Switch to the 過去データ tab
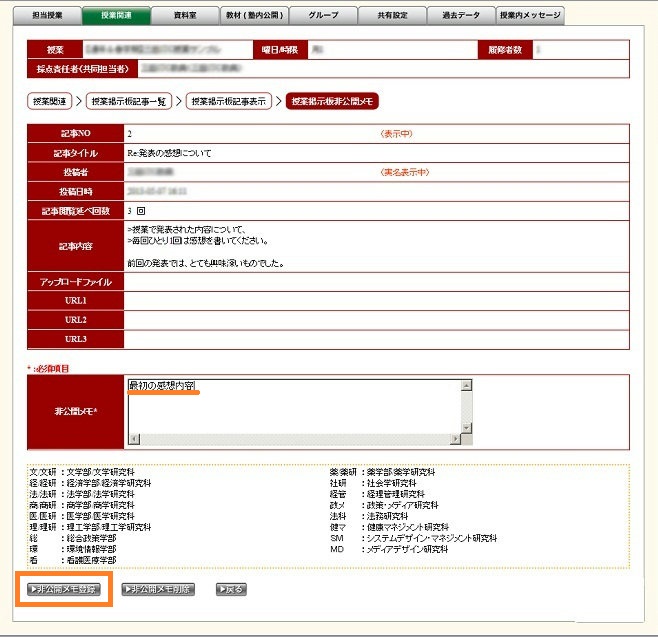This screenshot has width=658, height=637. [461, 16]
